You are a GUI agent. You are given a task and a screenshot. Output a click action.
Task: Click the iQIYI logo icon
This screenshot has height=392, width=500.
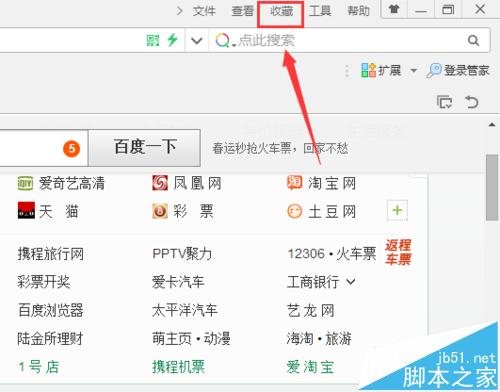[x=25, y=183]
